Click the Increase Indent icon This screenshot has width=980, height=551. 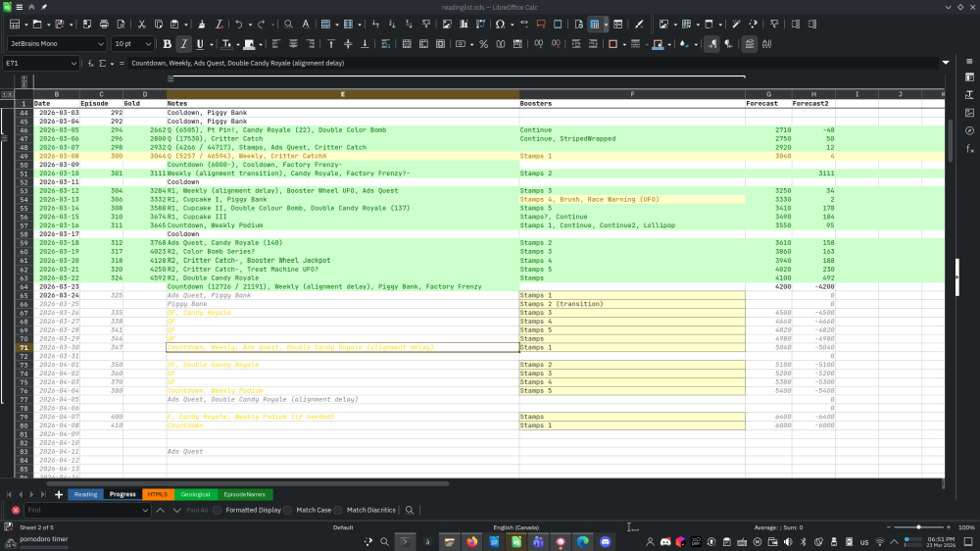coord(576,44)
